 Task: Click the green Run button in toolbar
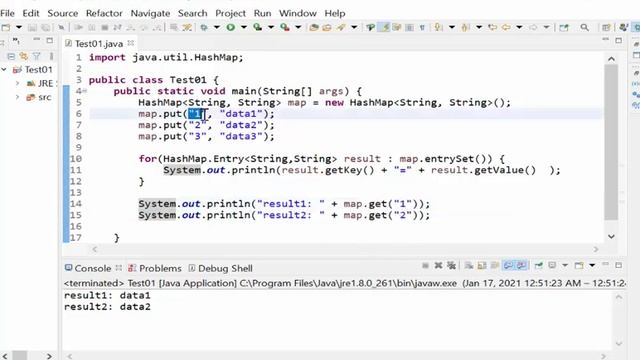pyautogui.click(x=231, y=27)
